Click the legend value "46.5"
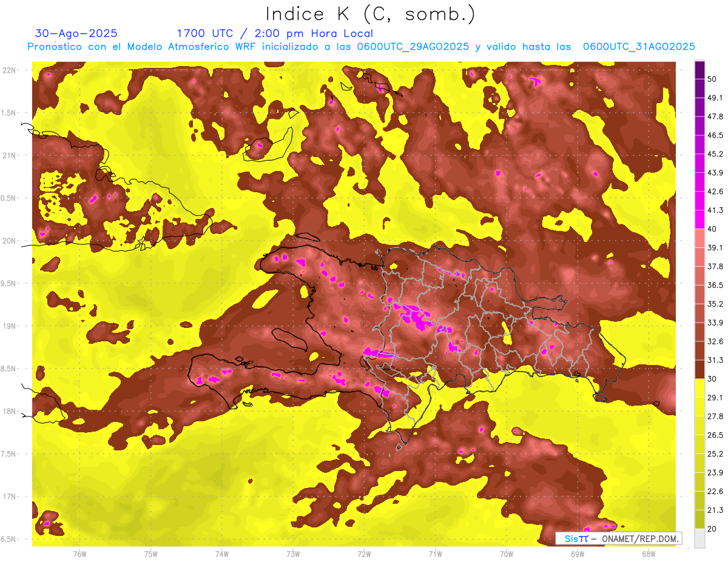The width and height of the screenshot is (728, 562). [715, 135]
